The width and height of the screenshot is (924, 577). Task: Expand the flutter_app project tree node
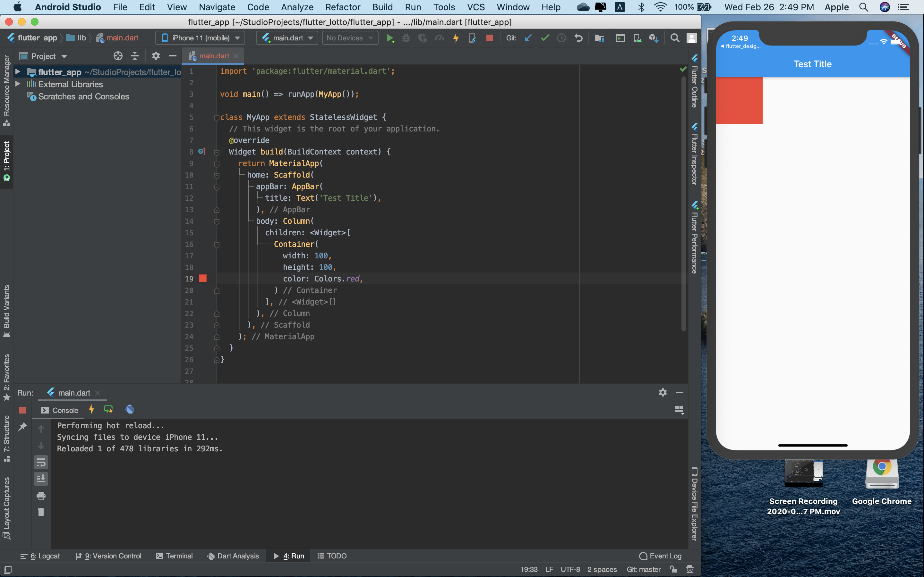point(18,72)
